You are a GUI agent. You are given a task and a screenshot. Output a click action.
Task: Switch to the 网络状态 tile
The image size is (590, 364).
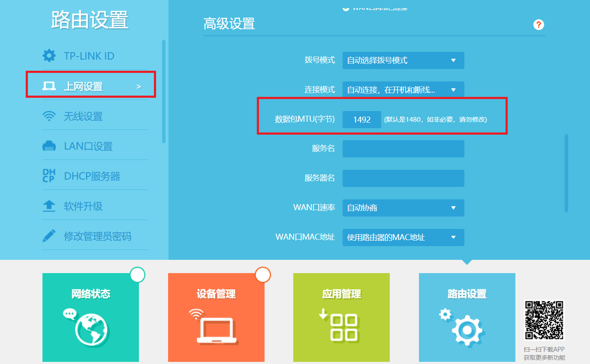[90, 317]
